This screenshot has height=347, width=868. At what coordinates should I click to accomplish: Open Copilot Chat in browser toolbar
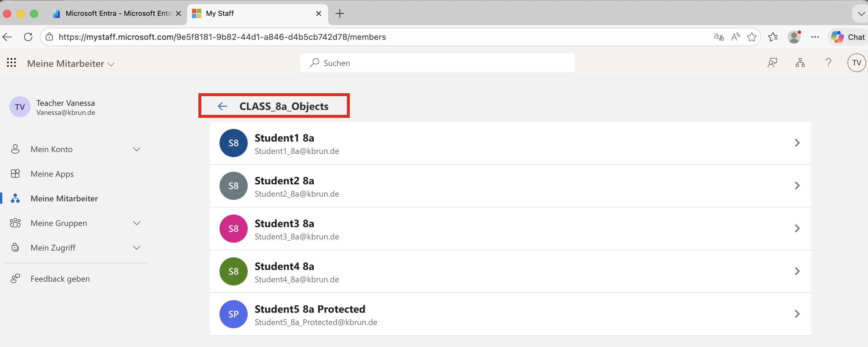(848, 37)
